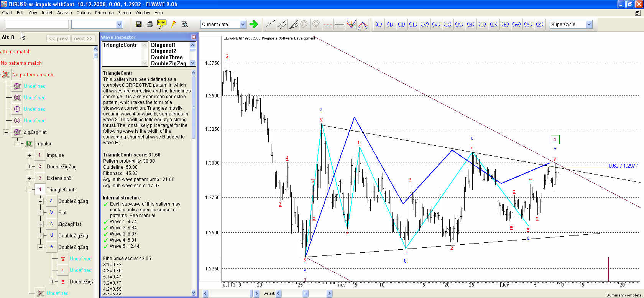Select the red dotted horizontal line tool
Viewport: 644px width, 298px height.
[328, 25]
